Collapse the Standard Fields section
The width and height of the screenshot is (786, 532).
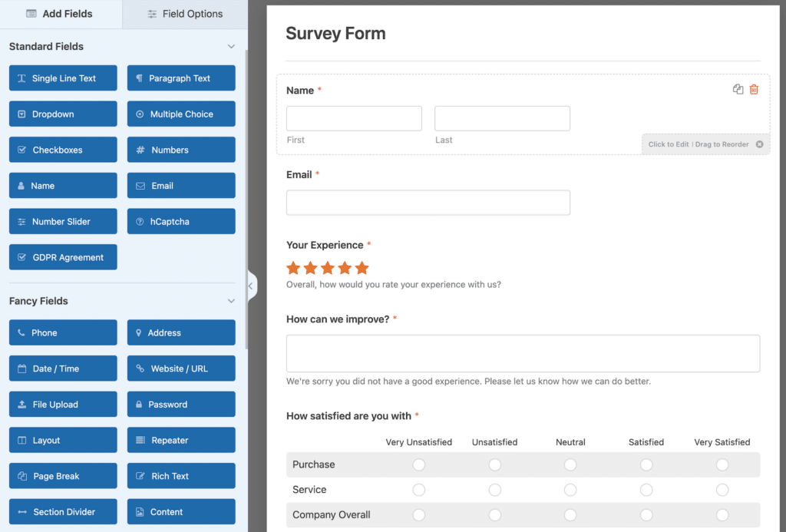231,46
